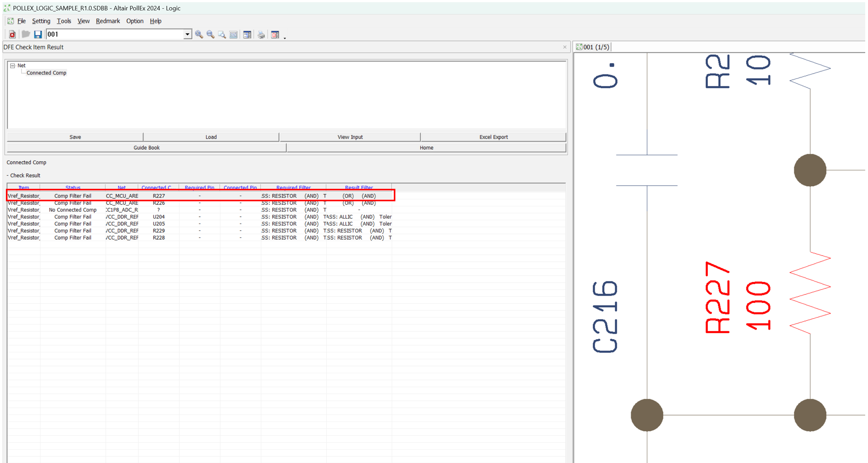This screenshot has height=463, width=868.
Task: Select the R226 row in Check Result
Action: tap(158, 203)
